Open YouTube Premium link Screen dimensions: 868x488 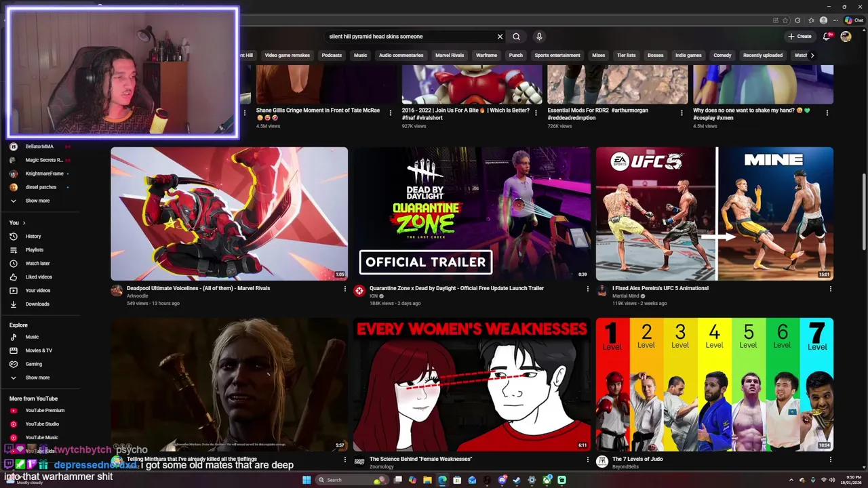[45, 410]
